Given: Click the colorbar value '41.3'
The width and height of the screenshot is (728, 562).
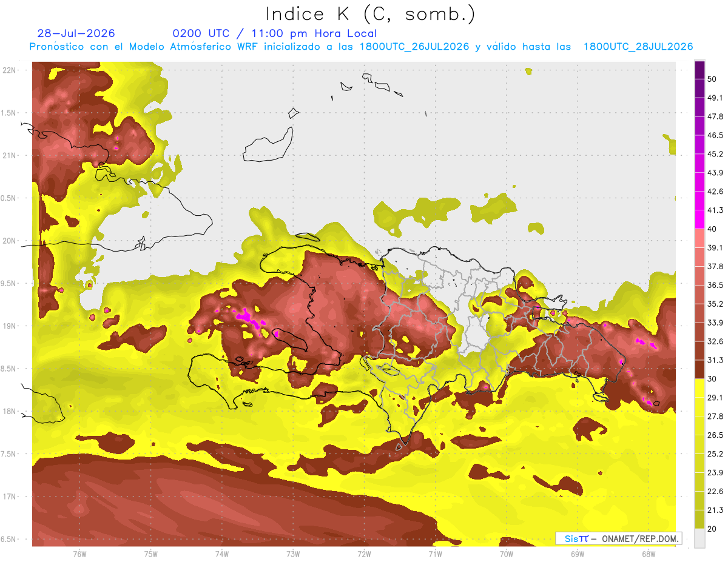Looking at the screenshot, I should click(715, 210).
